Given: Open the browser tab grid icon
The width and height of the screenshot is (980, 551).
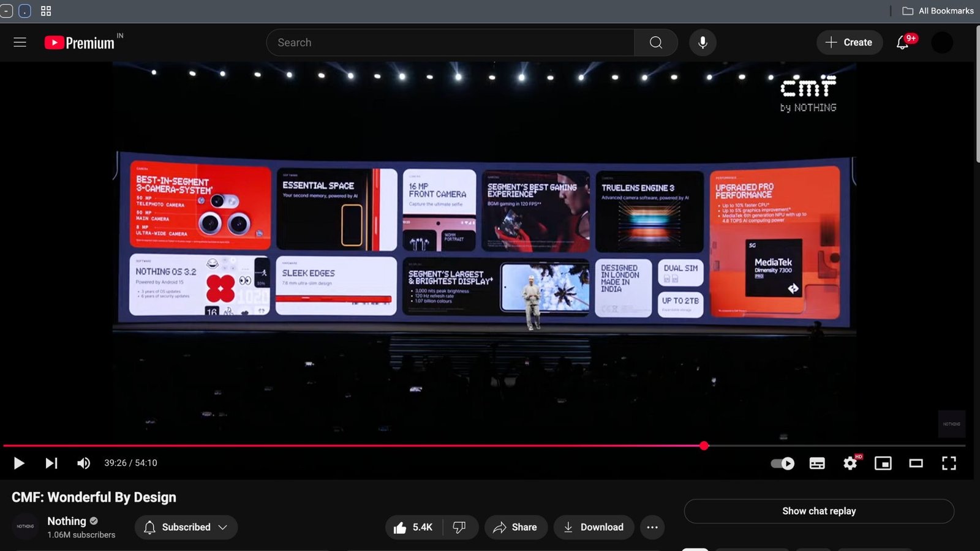Looking at the screenshot, I should [x=46, y=10].
